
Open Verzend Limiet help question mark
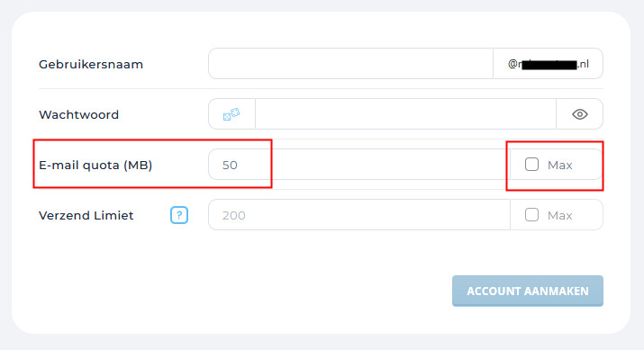click(179, 215)
